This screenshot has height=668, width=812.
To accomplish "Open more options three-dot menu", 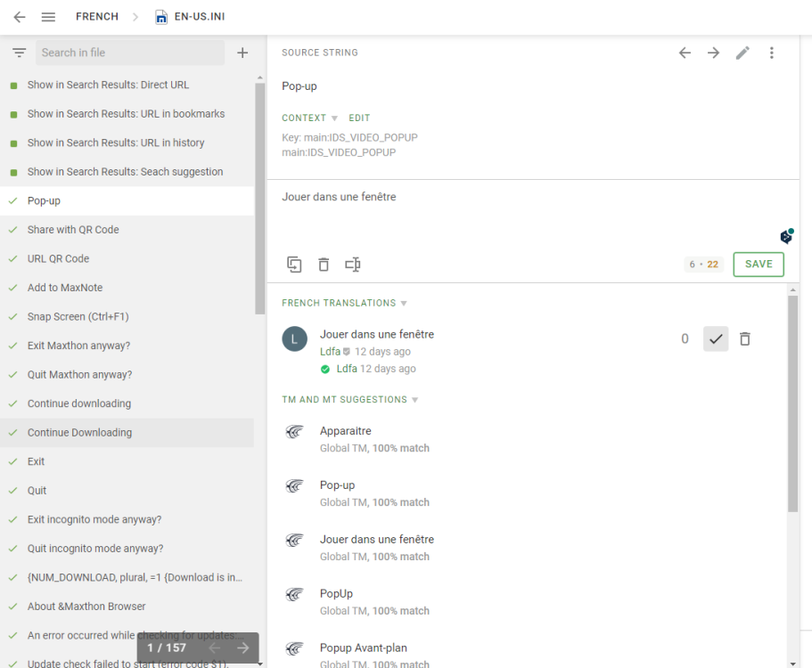I will (x=772, y=53).
